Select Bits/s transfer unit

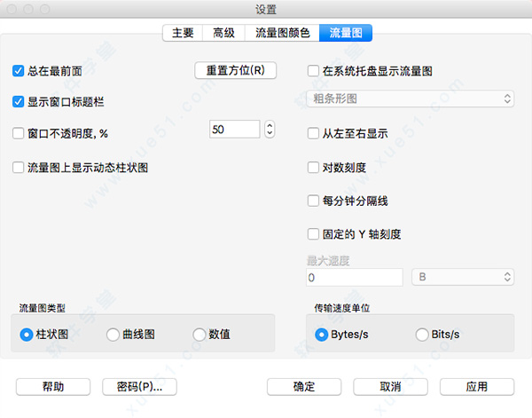coord(422,335)
